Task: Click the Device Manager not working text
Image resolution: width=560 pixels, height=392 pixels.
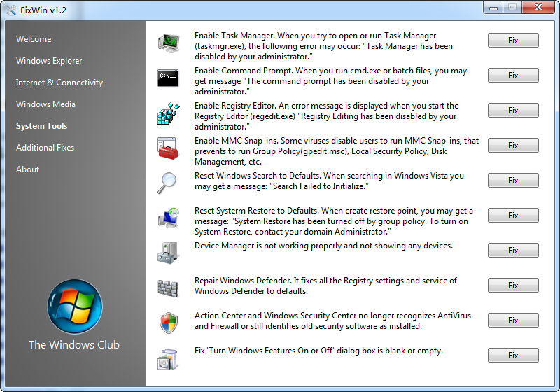Action: coord(323,246)
